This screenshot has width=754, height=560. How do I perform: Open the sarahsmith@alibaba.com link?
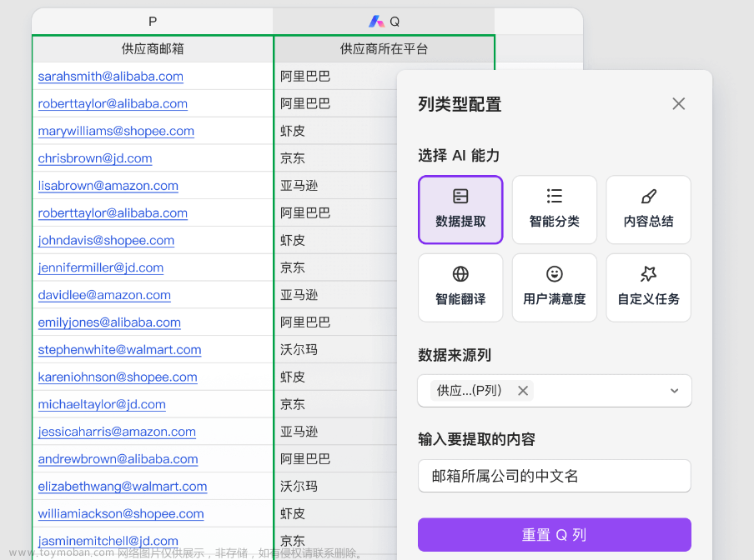111,77
